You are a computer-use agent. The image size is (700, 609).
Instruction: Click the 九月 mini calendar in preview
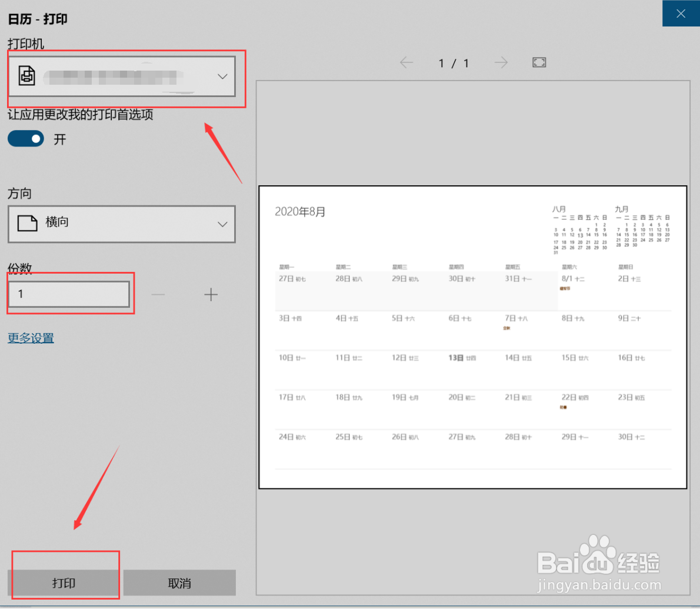pyautogui.click(x=642, y=227)
